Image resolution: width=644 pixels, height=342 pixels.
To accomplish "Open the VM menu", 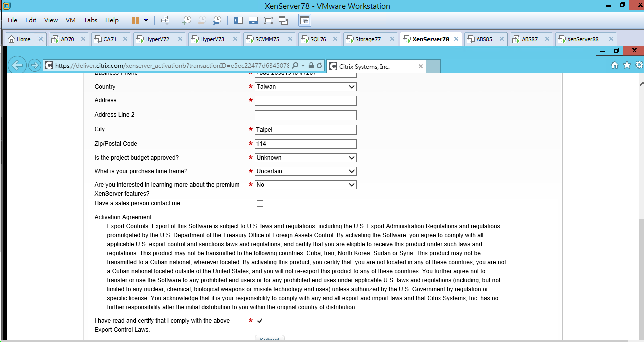I will point(71,20).
